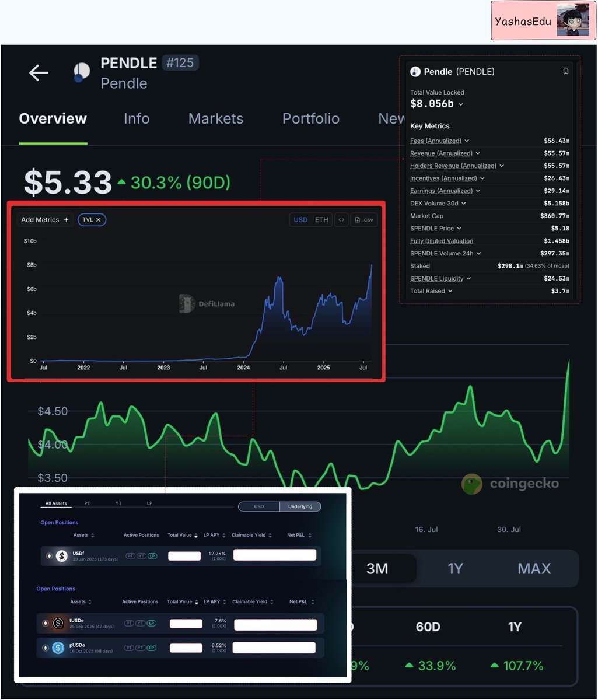Expand $PENDLE Liquidity details
Viewport: 598px width, 700px height.
(468, 279)
